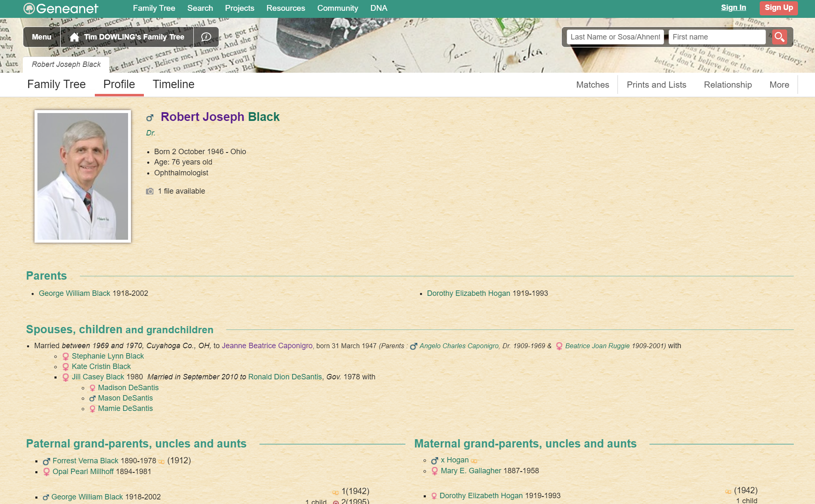Switch to the Timeline tab
This screenshot has height=504, width=815.
click(x=173, y=84)
